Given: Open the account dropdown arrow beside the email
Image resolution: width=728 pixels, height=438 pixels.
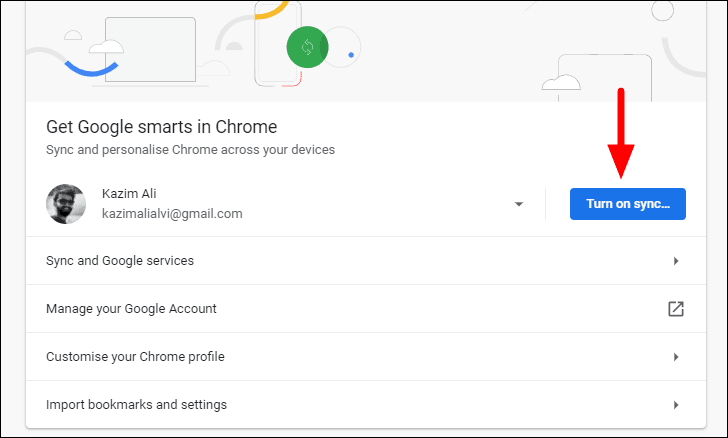Looking at the screenshot, I should (519, 204).
